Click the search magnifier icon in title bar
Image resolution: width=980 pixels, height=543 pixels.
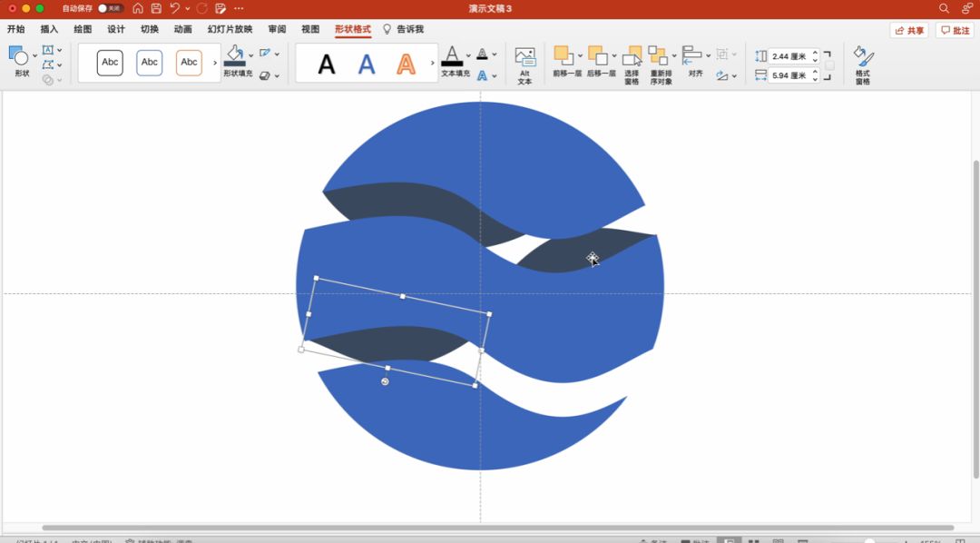(x=944, y=8)
